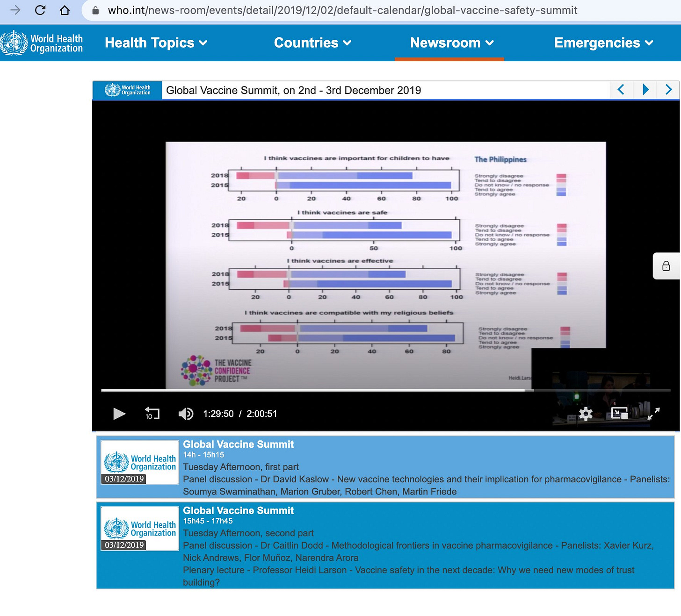The image size is (681, 616).
Task: Click the padlock button on right edge
Action: [666, 266]
